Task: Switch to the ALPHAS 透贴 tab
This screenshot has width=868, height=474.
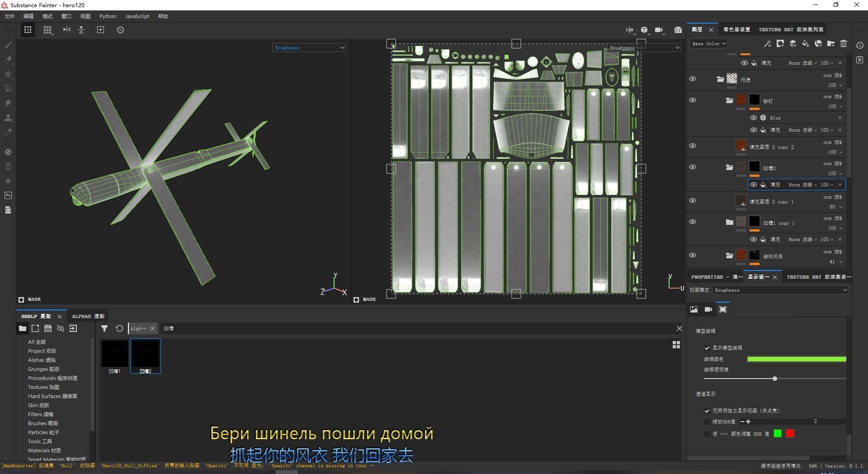Action: [88, 316]
